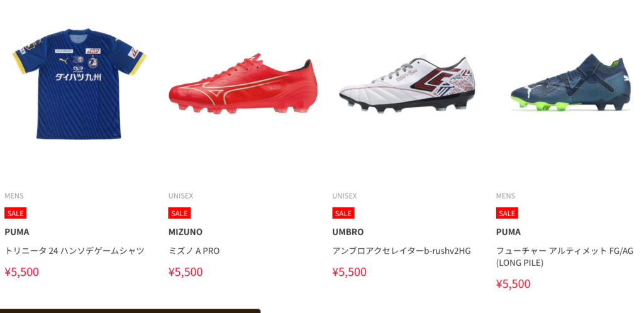The image size is (644, 313).
Task: Click SALE badge under Mizuno cleat
Action: [x=179, y=213]
